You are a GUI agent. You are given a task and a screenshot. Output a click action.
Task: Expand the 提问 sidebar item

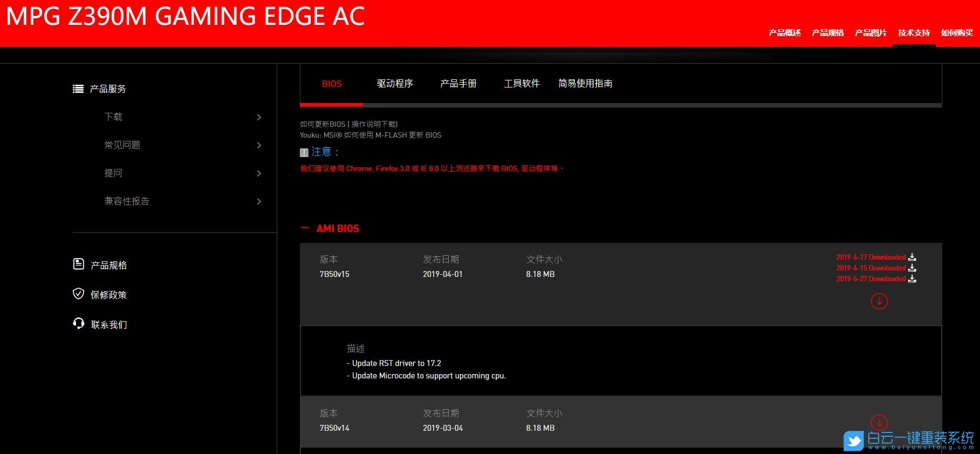[x=259, y=173]
